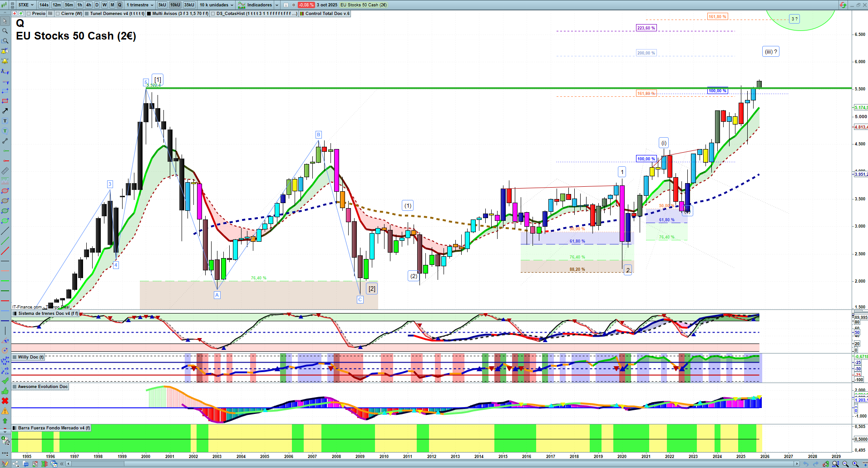Image resolution: width=868 pixels, height=468 pixels.
Task: Select the square text box tool
Action: (5, 121)
